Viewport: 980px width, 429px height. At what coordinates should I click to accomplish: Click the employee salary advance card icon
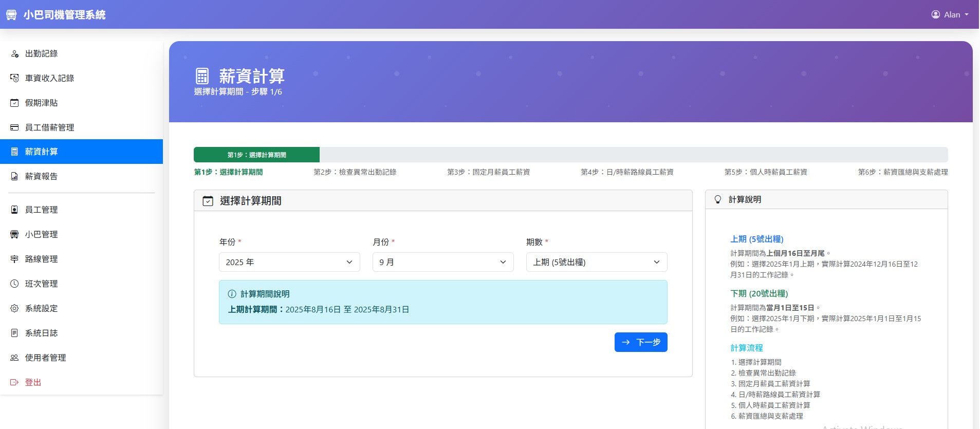14,127
